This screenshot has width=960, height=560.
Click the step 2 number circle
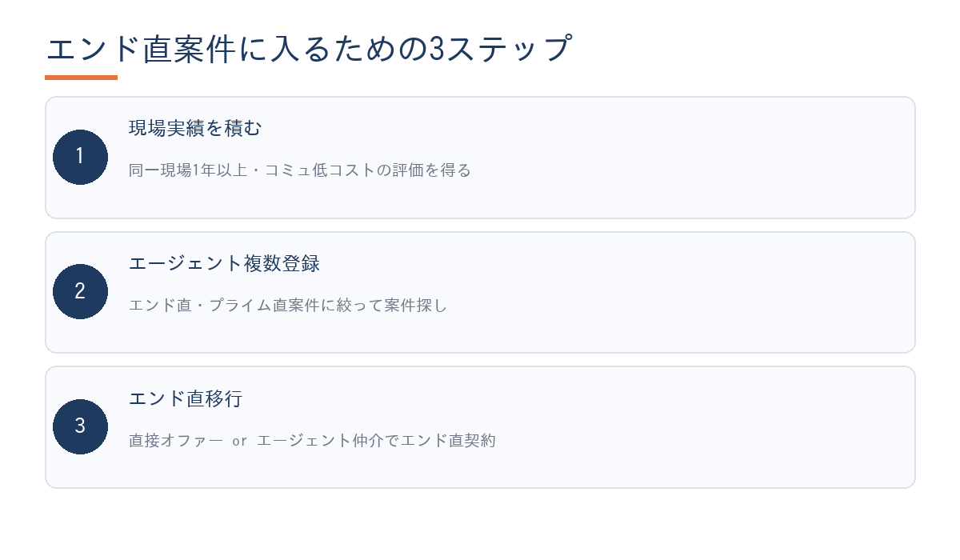(x=80, y=291)
